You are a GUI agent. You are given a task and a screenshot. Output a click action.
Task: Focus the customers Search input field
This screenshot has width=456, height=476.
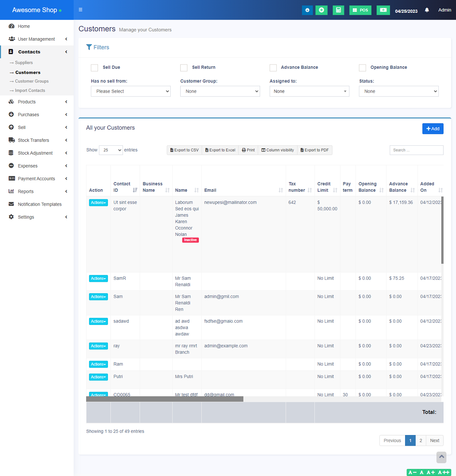(416, 150)
